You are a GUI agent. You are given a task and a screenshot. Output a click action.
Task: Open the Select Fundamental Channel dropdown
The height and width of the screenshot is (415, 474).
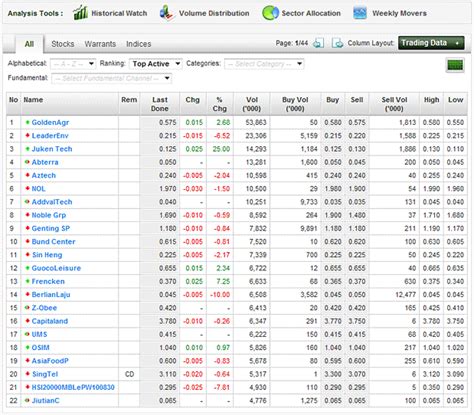point(112,78)
